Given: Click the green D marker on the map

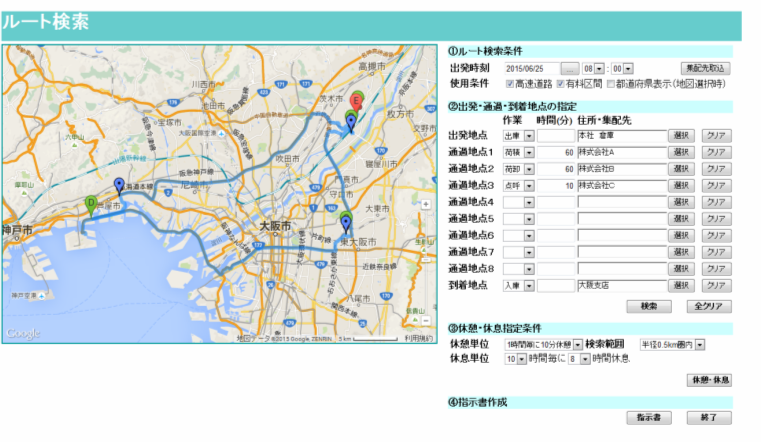Looking at the screenshot, I should pos(92,204).
